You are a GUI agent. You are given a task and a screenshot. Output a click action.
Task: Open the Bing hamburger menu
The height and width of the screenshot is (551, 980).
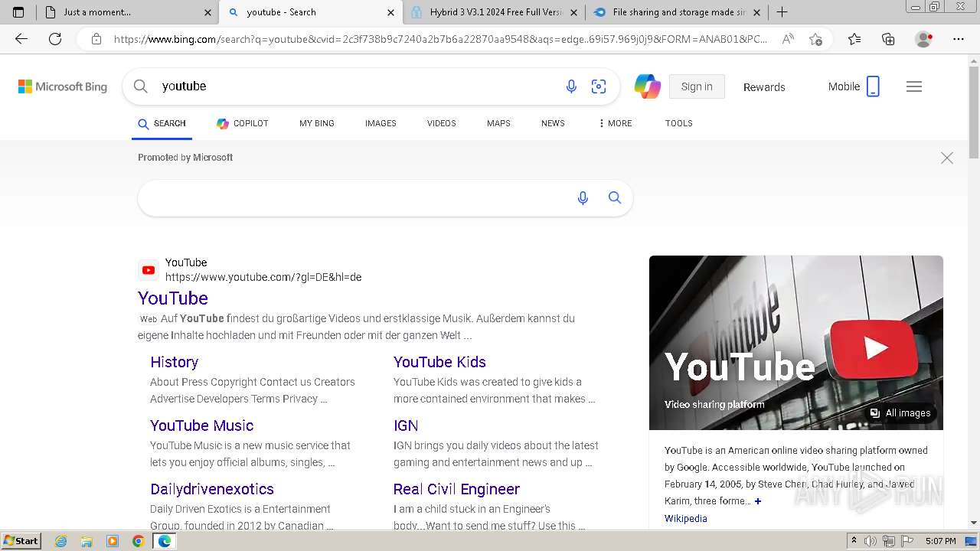pos(914,86)
